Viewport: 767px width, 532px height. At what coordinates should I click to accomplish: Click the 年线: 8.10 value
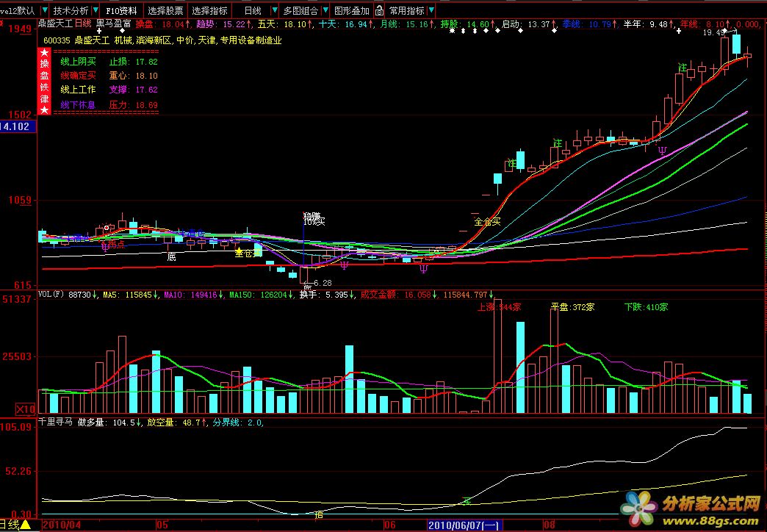pyautogui.click(x=705, y=24)
